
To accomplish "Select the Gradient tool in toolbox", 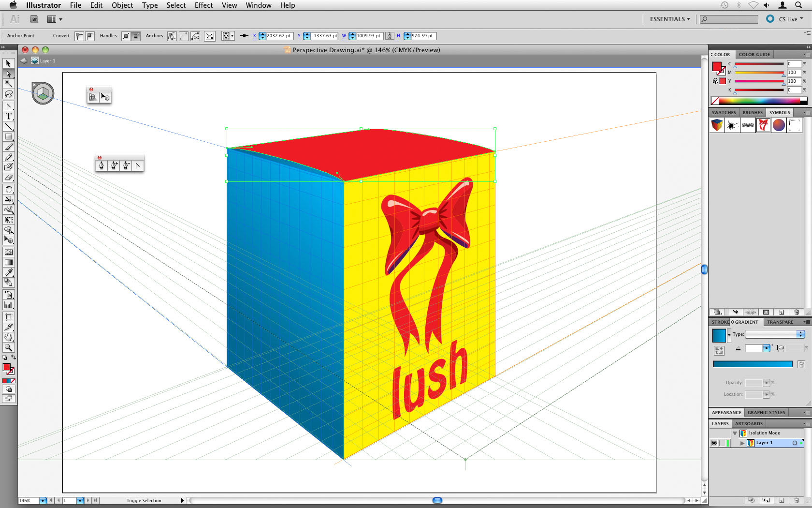I will [x=8, y=262].
